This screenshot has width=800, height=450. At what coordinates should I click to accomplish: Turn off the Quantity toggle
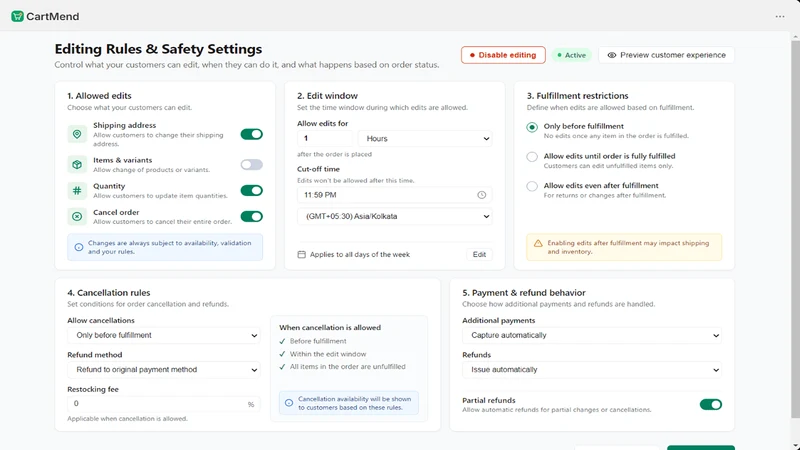pyautogui.click(x=252, y=190)
